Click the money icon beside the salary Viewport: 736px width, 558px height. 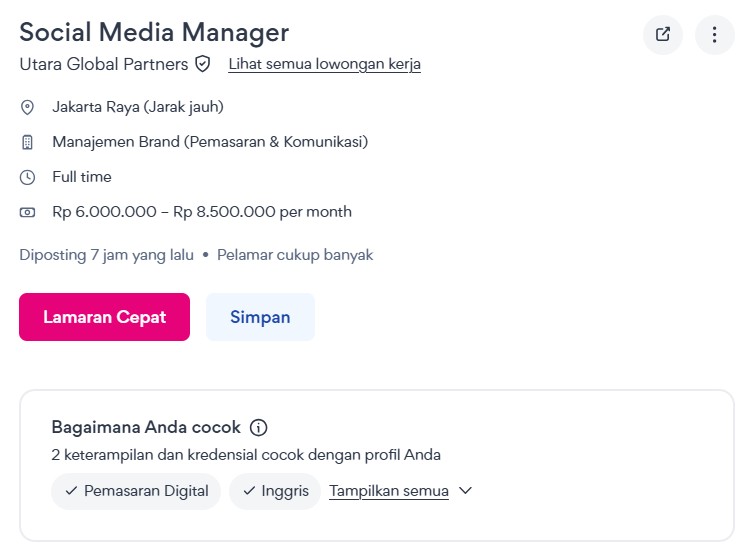[28, 212]
